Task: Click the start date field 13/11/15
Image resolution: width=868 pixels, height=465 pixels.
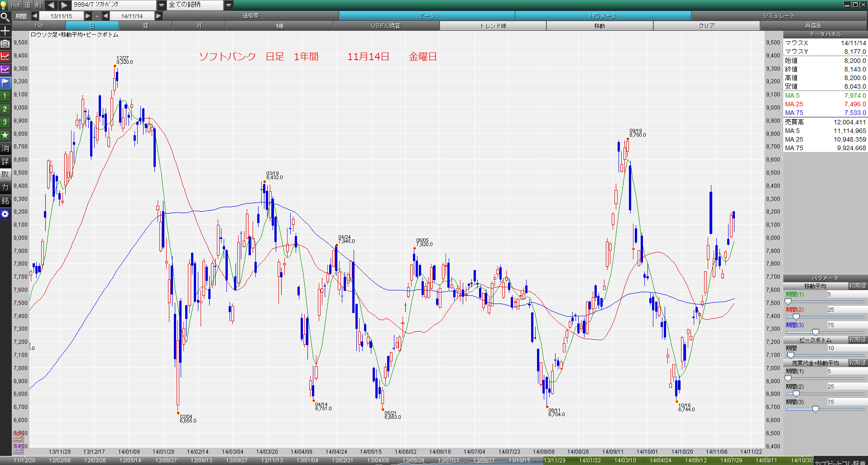Action: (x=61, y=16)
